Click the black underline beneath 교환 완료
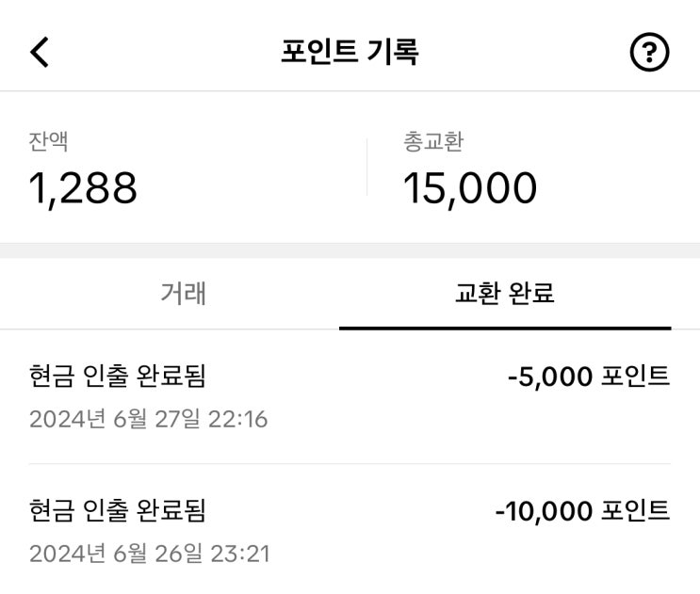The height and width of the screenshot is (594, 700). pyautogui.click(x=505, y=328)
